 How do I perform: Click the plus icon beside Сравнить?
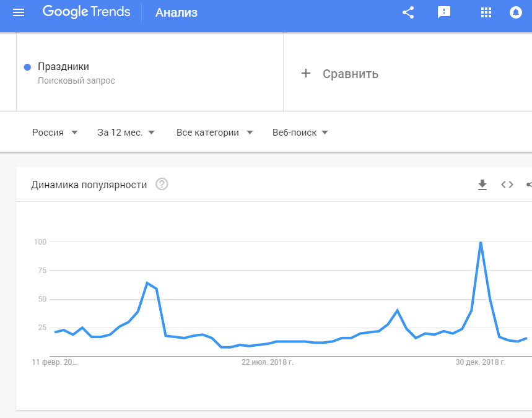pos(305,74)
